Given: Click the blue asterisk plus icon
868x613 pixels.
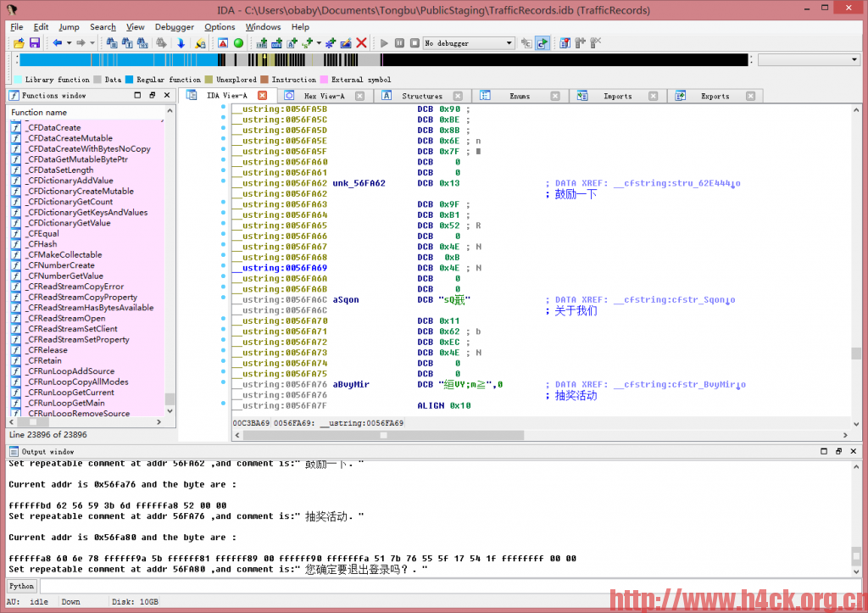Looking at the screenshot, I should tap(331, 43).
